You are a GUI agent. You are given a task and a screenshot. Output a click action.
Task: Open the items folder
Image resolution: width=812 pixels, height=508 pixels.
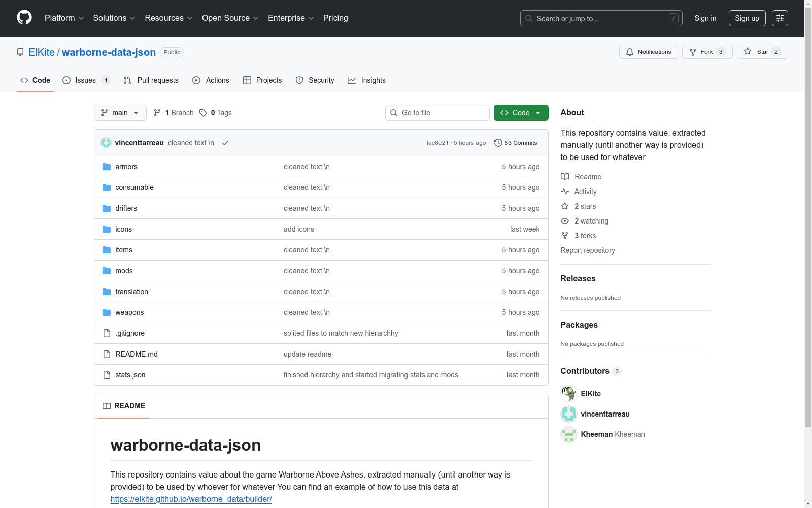point(124,250)
